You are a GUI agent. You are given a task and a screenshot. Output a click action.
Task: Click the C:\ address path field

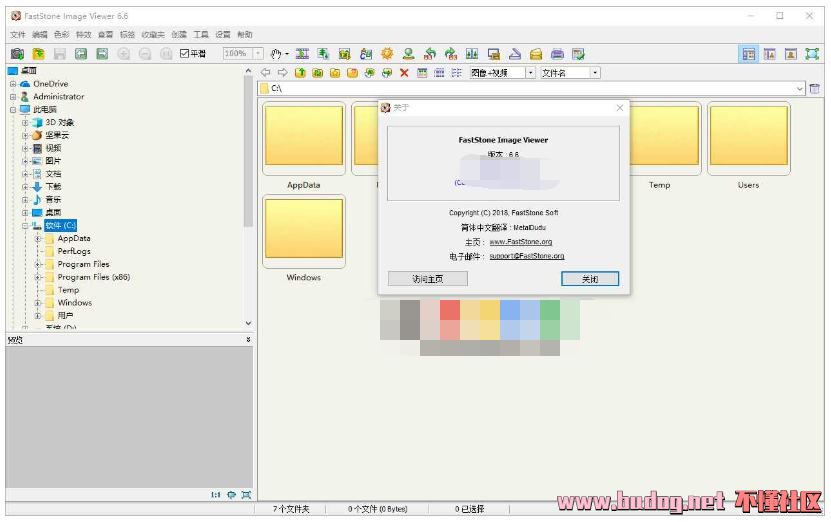(531, 89)
